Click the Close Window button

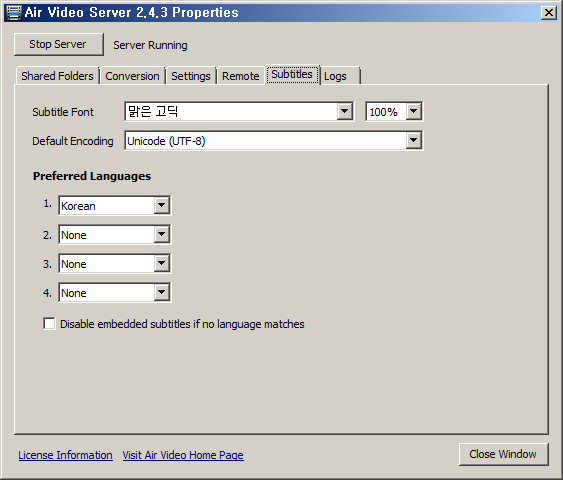(503, 454)
